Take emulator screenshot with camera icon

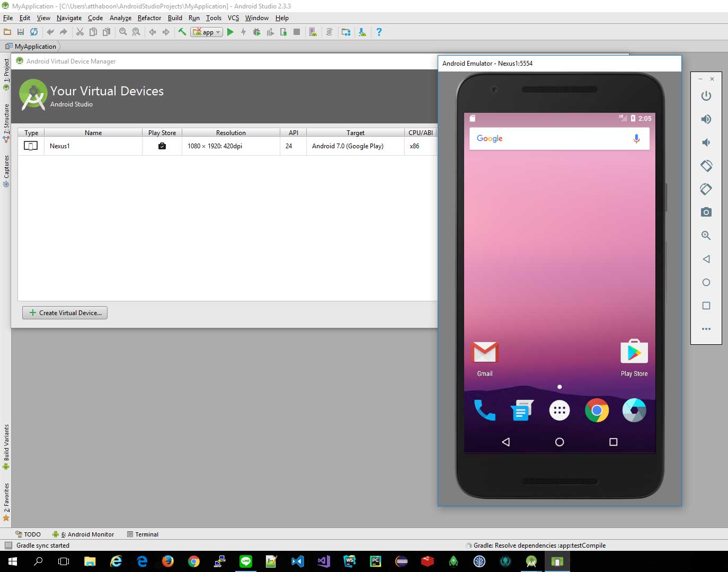706,212
